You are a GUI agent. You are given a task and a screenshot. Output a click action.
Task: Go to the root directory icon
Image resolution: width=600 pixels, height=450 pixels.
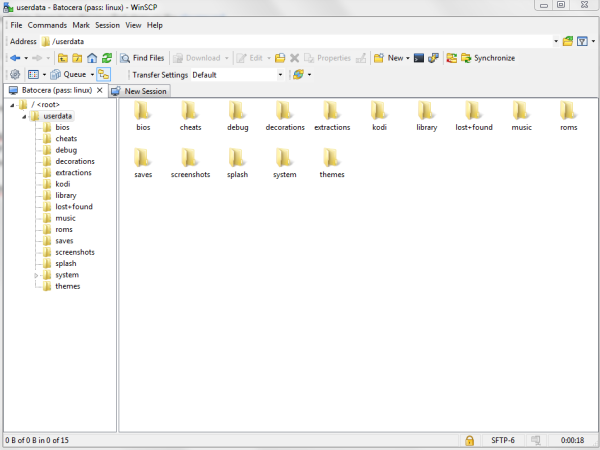pyautogui.click(x=77, y=58)
